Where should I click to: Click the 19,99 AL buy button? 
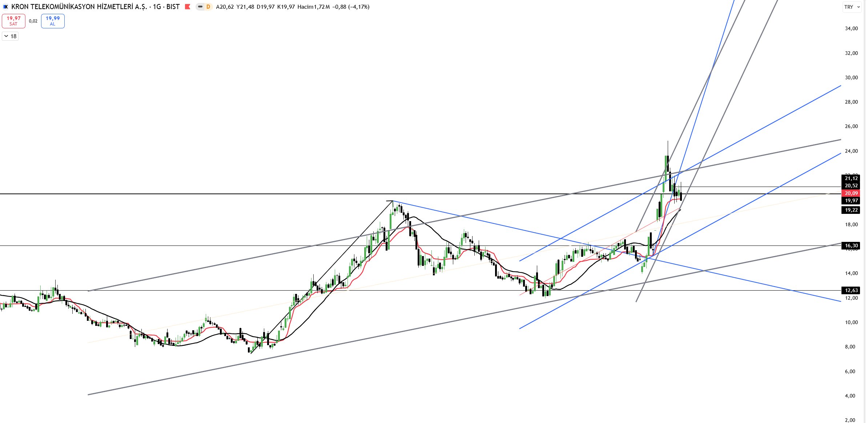pos(53,21)
